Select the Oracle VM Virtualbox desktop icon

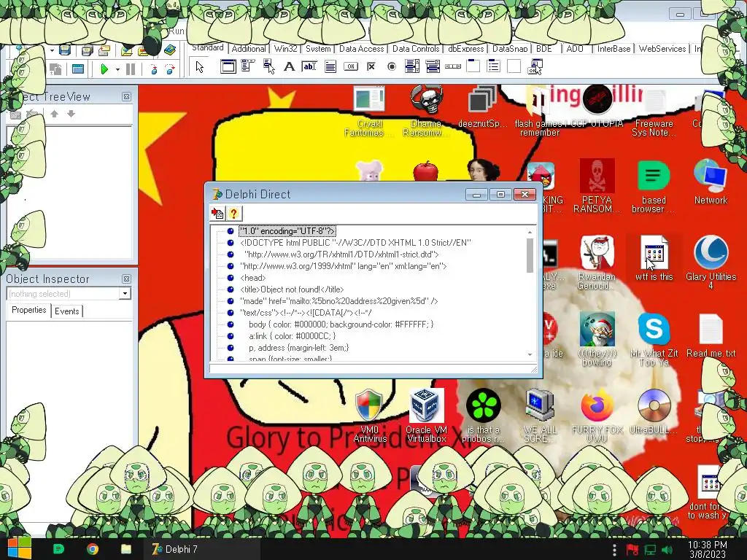click(x=426, y=416)
